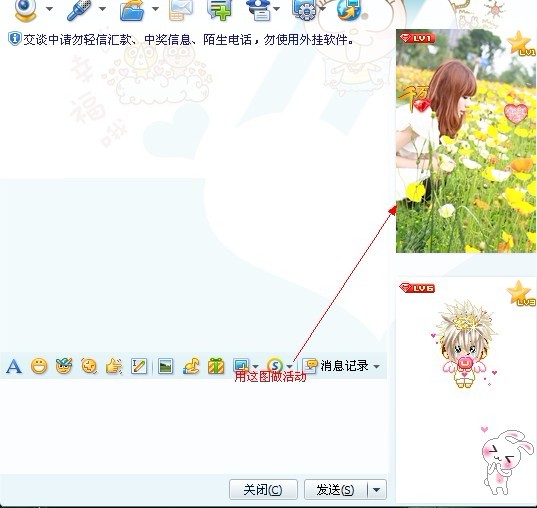
Task: Click the pink bunny pet at lower right
Action: pyautogui.click(x=507, y=462)
